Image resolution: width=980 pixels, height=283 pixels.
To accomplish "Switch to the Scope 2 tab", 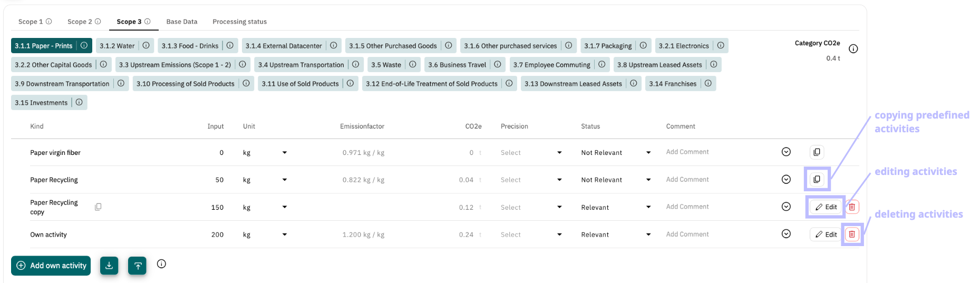I will 80,22.
